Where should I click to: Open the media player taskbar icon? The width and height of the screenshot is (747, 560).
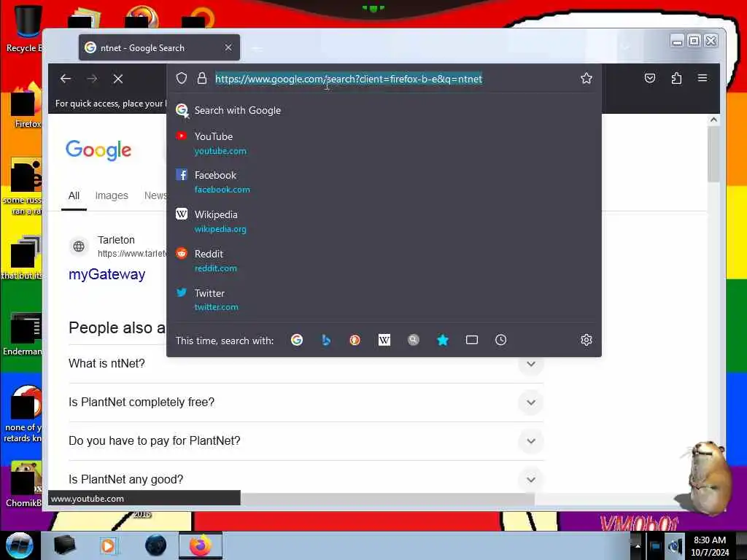[x=108, y=545]
